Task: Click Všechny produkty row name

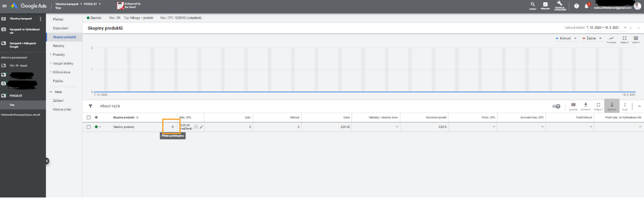Action: pos(123,127)
